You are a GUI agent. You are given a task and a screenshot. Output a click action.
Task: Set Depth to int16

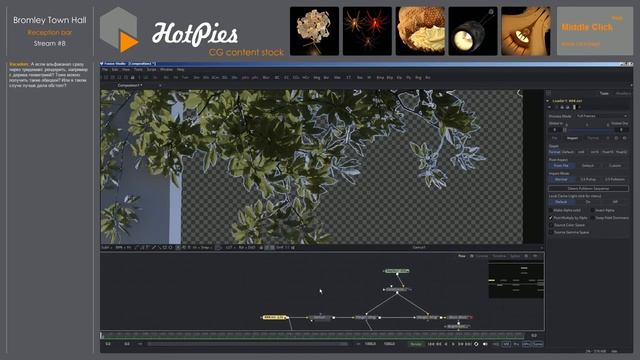click(594, 152)
